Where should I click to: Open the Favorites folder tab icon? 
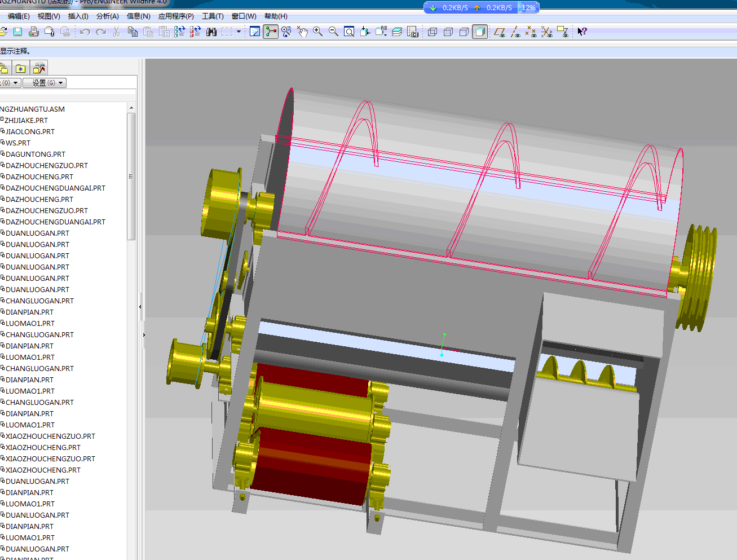coord(21,68)
